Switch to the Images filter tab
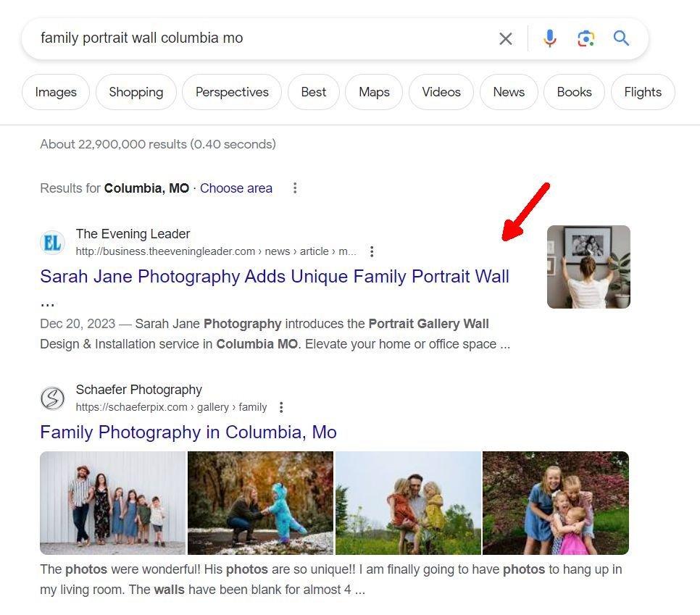 [56, 92]
